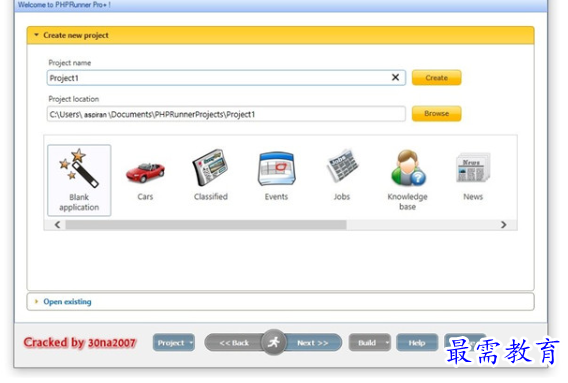This screenshot has height=383, width=568.
Task: Click the Browse button
Action: [x=437, y=113]
